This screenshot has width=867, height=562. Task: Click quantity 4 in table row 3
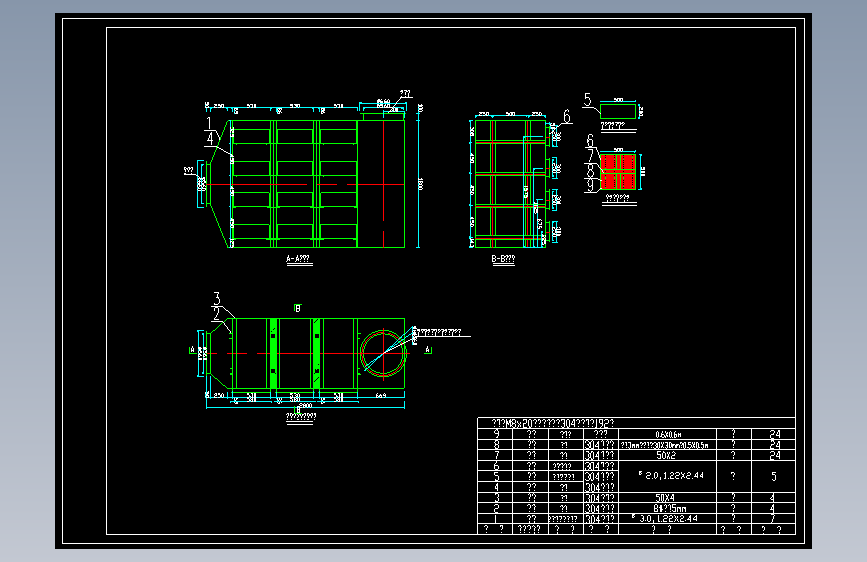772,497
